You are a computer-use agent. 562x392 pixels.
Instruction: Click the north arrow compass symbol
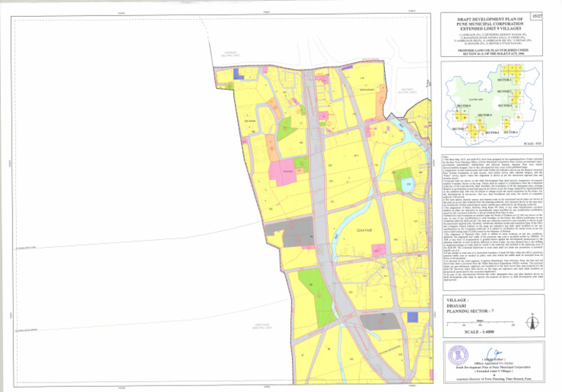533,322
